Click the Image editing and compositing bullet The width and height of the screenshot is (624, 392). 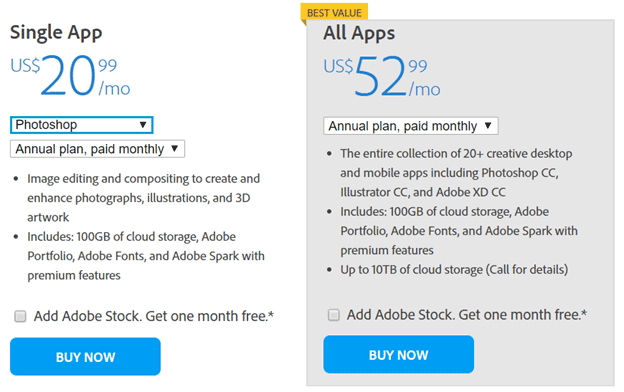pyautogui.click(x=143, y=198)
